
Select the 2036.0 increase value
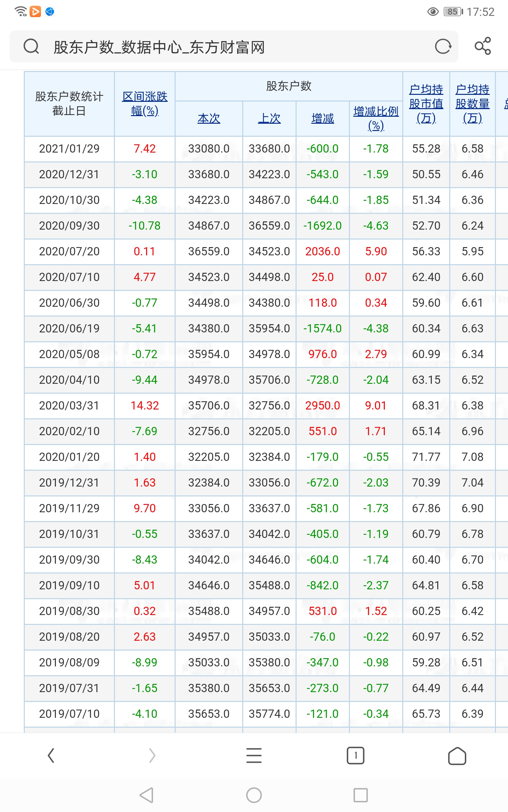pos(323,251)
